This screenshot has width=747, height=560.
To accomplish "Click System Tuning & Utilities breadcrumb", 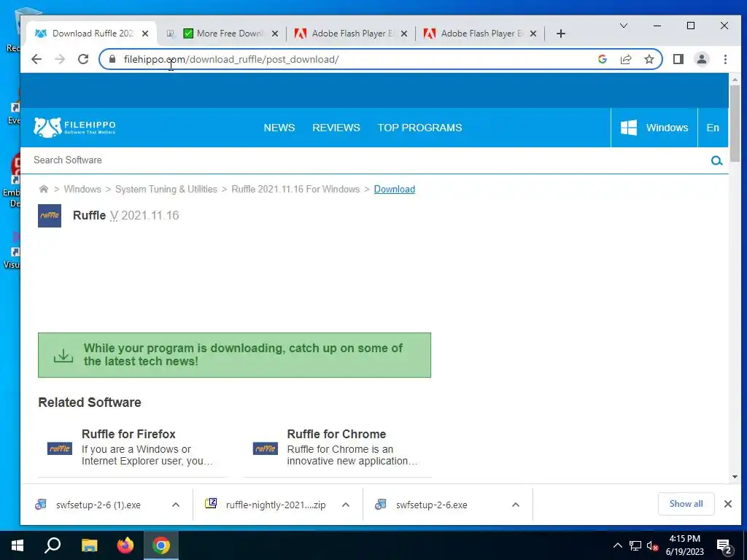I will [x=166, y=189].
